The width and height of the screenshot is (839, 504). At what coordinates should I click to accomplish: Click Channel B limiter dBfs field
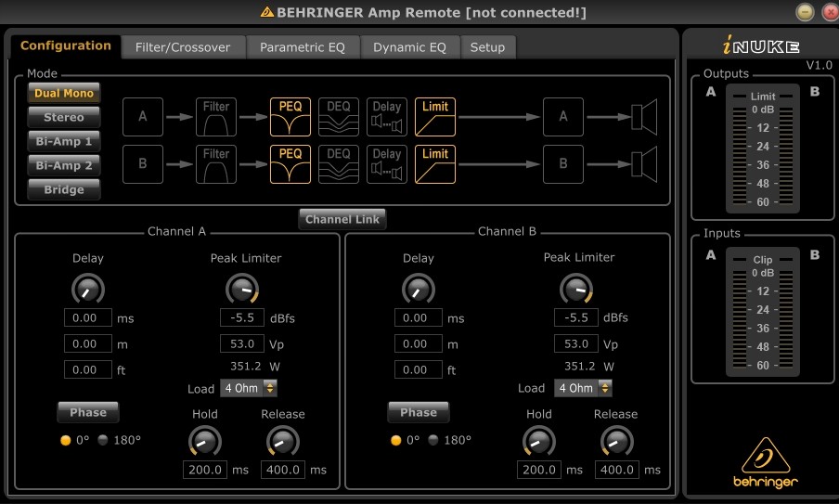click(576, 317)
